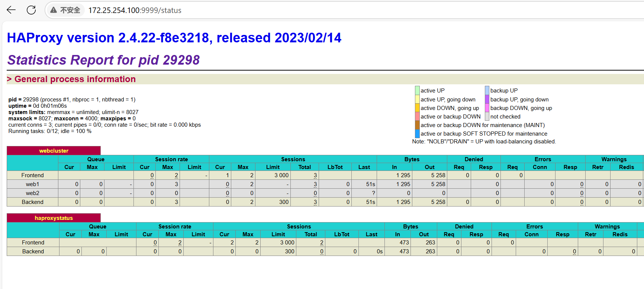The width and height of the screenshot is (644, 289).
Task: Click the not-secure warning icon
Action: click(54, 10)
